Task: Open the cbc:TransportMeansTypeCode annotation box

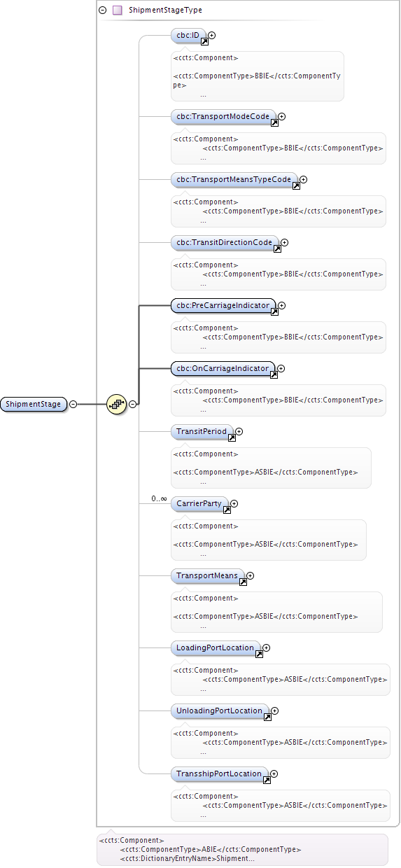Action: click(278, 211)
